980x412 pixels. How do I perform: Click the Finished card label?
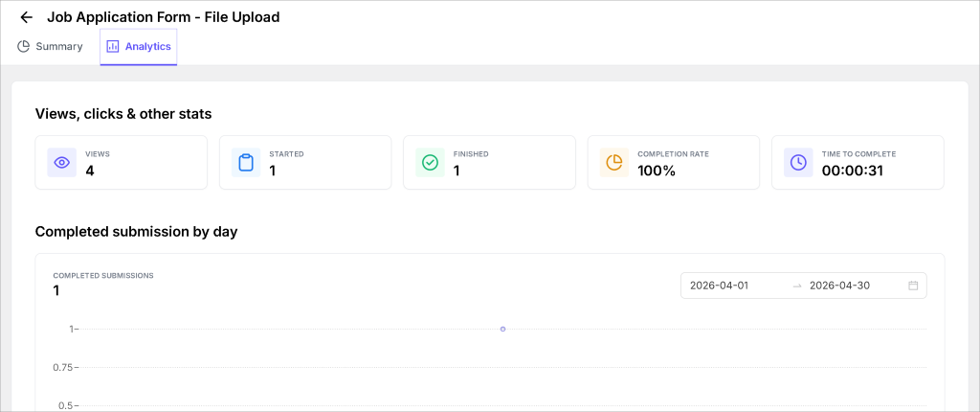tap(471, 154)
